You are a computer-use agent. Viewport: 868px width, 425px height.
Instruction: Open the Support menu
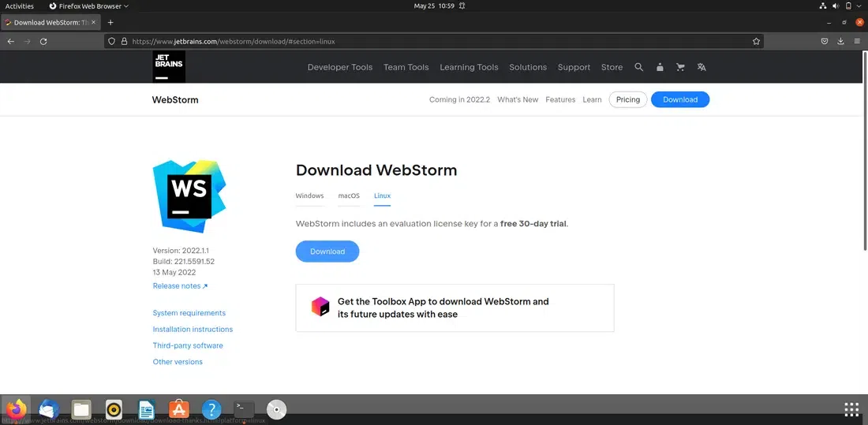[574, 67]
